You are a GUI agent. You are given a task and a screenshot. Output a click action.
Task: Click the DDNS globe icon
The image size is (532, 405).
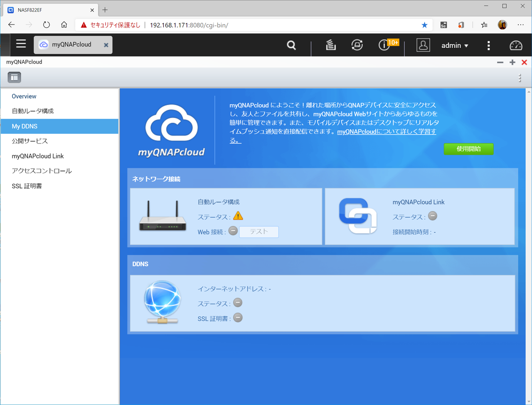(162, 302)
